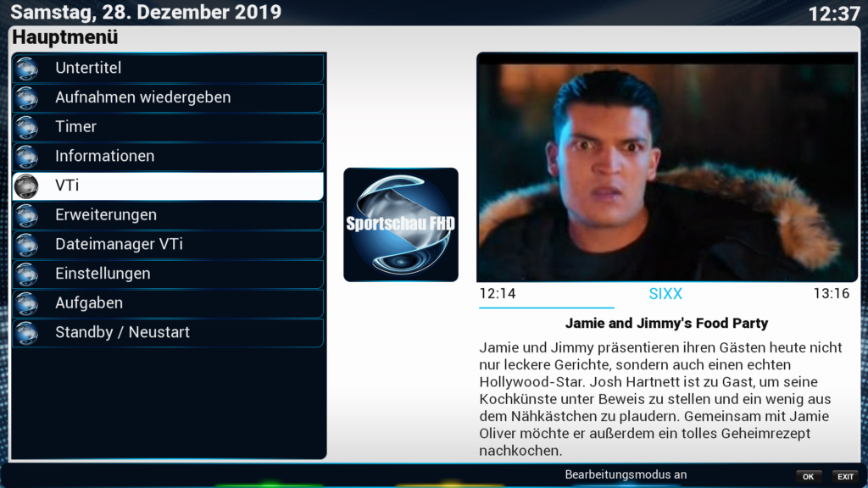Click the globe icon beside Dateimanager VTi
Screen dimensions: 868x488
click(26, 245)
